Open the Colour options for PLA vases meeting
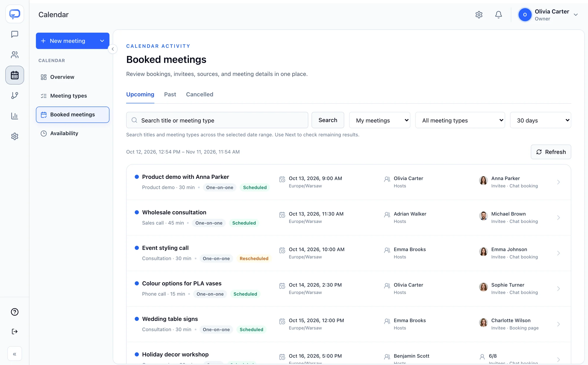Screen dimensions: 588x365 (348, 289)
